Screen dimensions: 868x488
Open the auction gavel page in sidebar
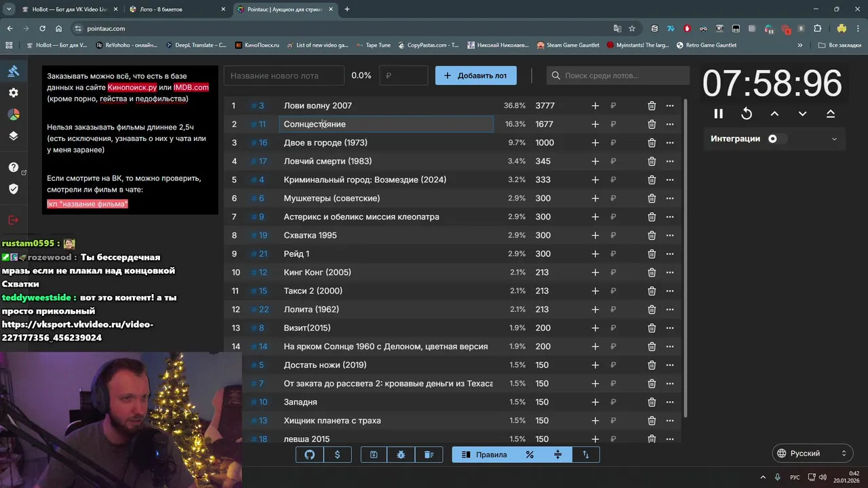14,71
